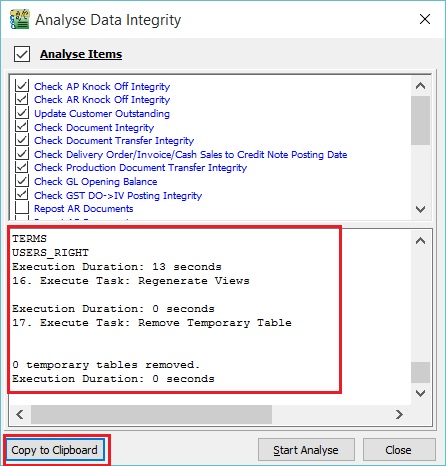Select the Check GL Opening Balance label
Viewport: 446px width, 466px height.
95,182
